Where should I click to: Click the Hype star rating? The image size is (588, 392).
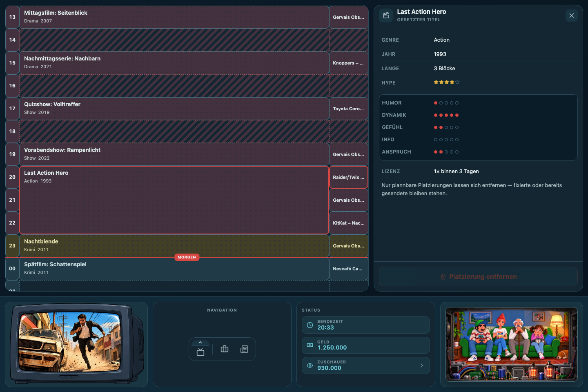(x=447, y=82)
